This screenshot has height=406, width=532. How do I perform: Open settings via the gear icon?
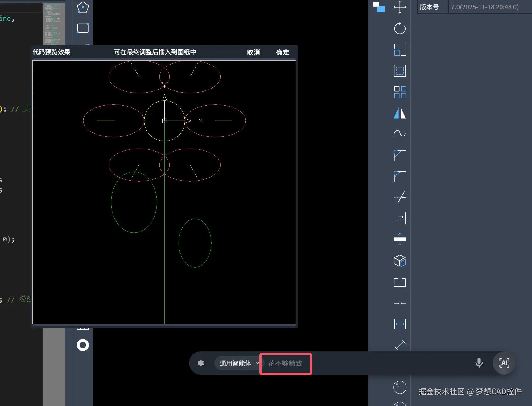(201, 363)
